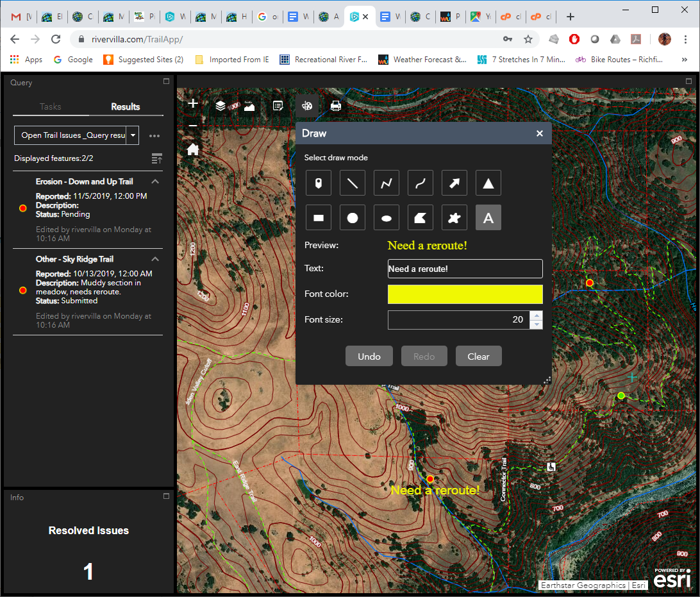
Task: Zoom in on the map
Action: pos(192,103)
